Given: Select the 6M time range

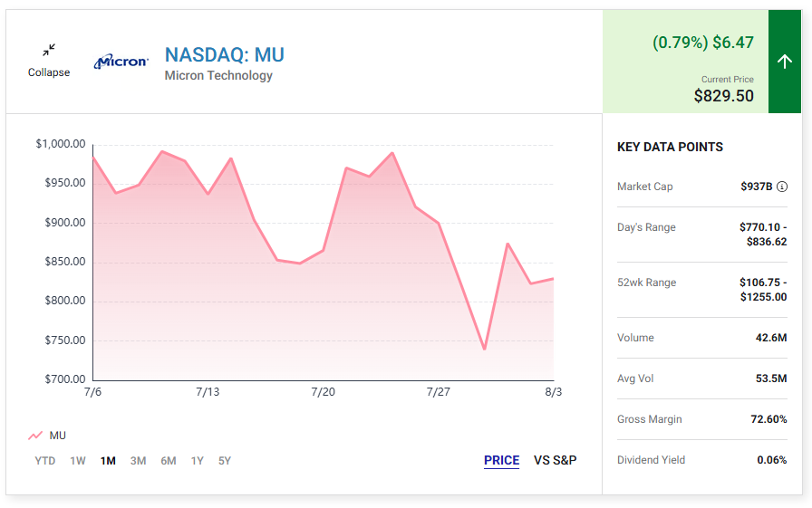Looking at the screenshot, I should (x=169, y=461).
